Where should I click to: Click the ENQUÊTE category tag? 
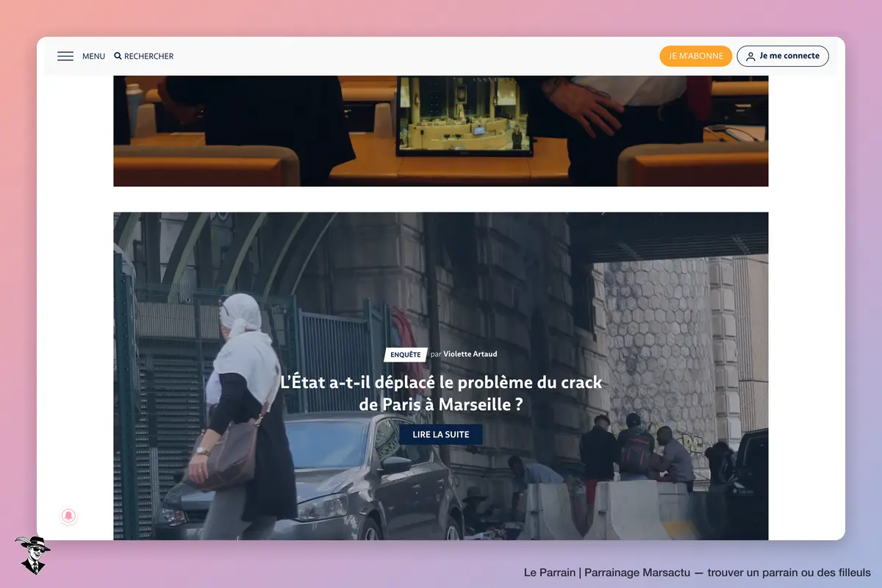point(406,354)
